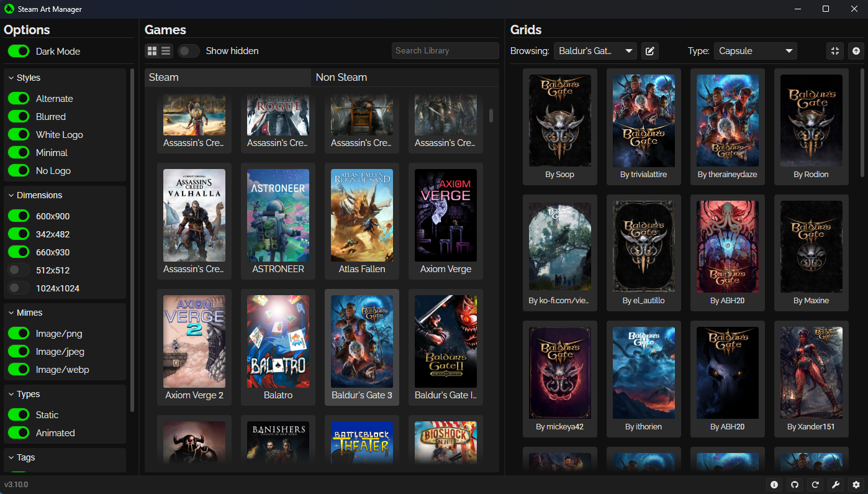This screenshot has width=868, height=494.
Task: Select the Baldur's Gate 3 game
Action: click(x=362, y=347)
